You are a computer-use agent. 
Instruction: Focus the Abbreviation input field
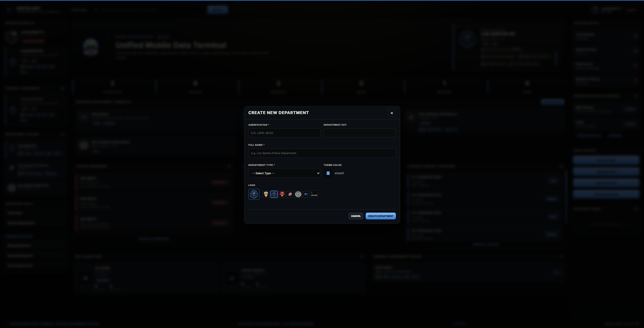(x=284, y=133)
